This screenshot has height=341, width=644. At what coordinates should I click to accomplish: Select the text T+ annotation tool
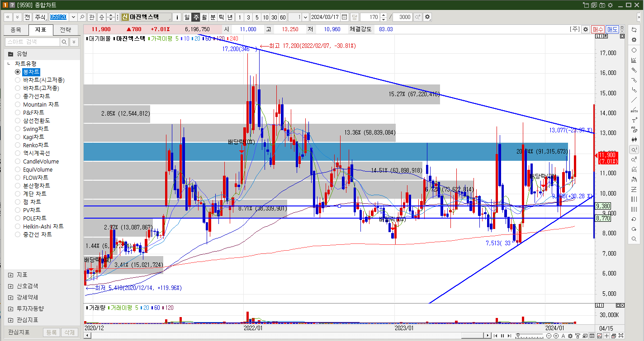(634, 120)
